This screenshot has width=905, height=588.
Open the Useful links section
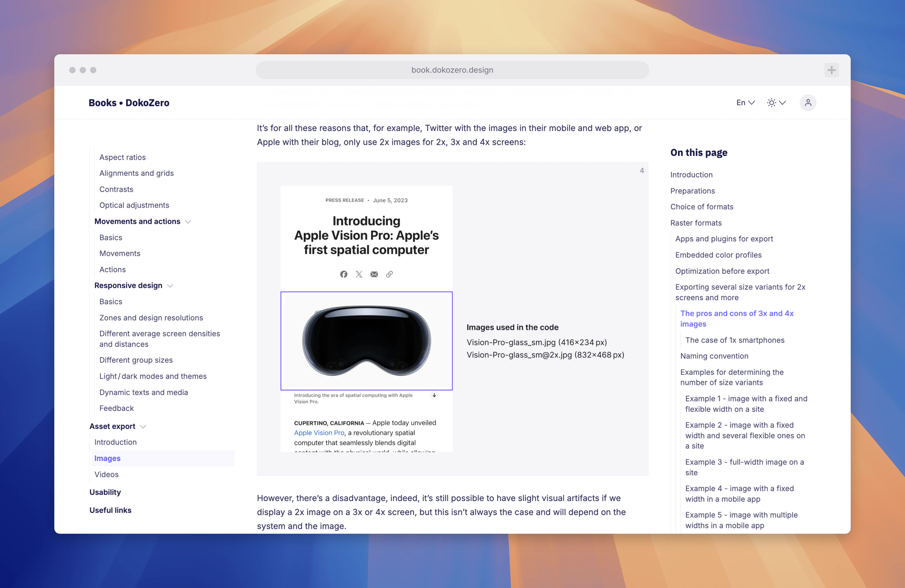pyautogui.click(x=110, y=510)
